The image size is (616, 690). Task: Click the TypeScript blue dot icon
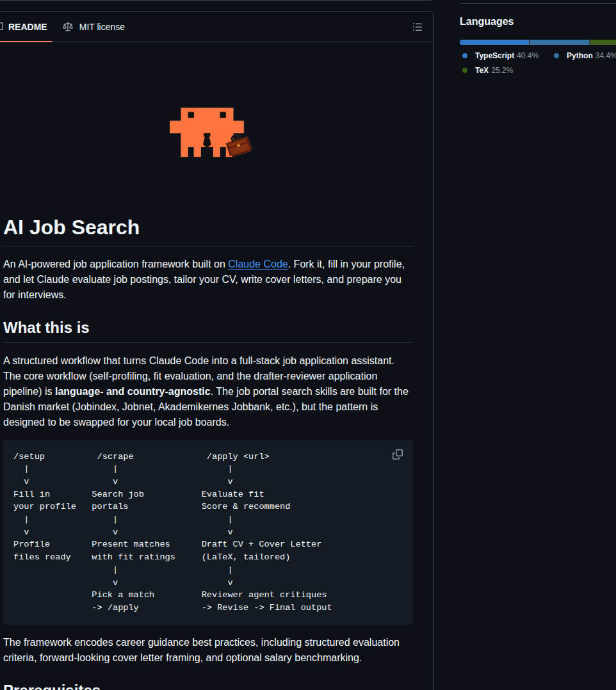click(x=465, y=56)
